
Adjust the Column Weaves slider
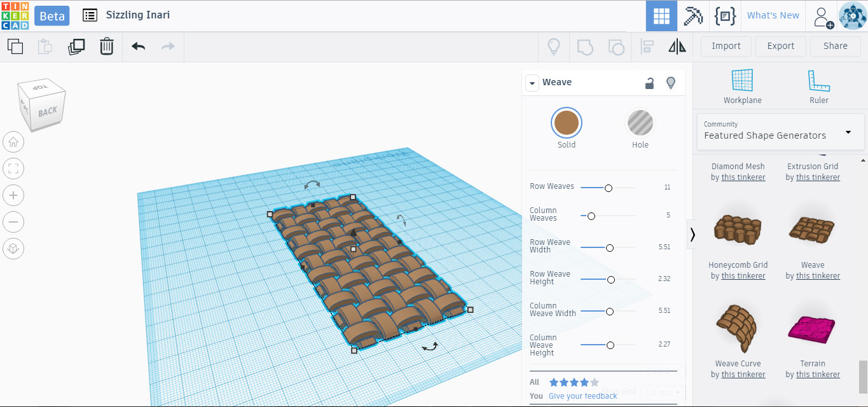pyautogui.click(x=591, y=216)
